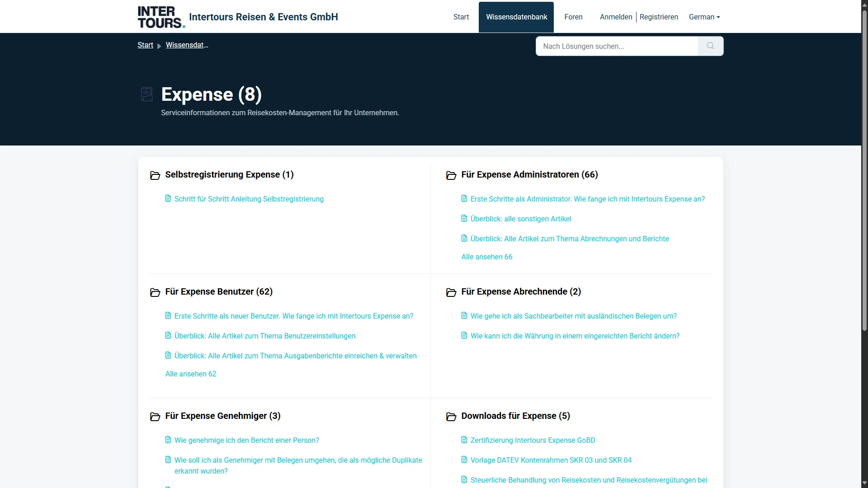Expand the breadcrumb Wissensdat... entry
The image size is (868, 488).
[x=187, y=45]
